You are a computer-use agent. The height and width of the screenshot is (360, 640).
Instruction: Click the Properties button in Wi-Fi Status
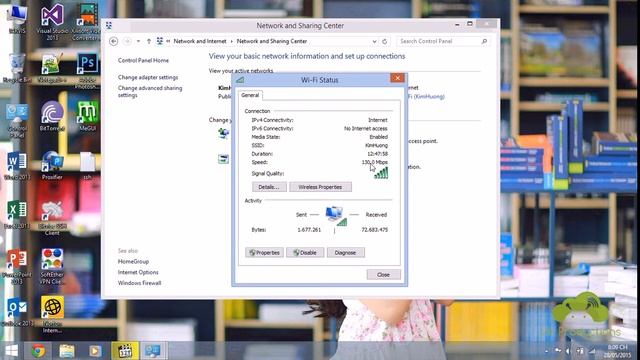[264, 253]
